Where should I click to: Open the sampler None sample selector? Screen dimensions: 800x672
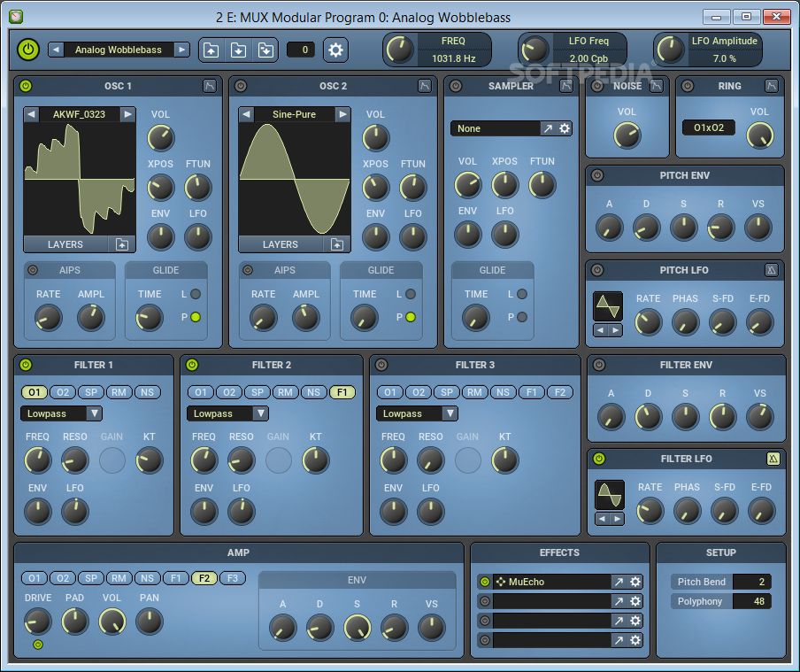click(495, 128)
